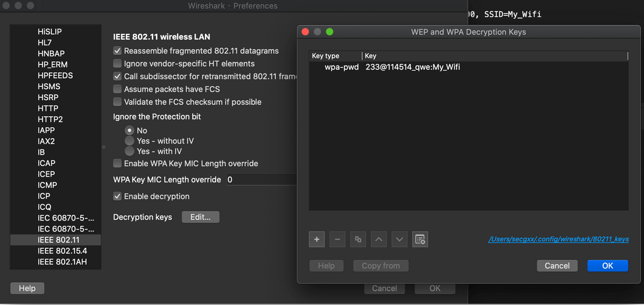Select HP_ERM in the protocol list
This screenshot has width=644, height=305.
click(52, 65)
